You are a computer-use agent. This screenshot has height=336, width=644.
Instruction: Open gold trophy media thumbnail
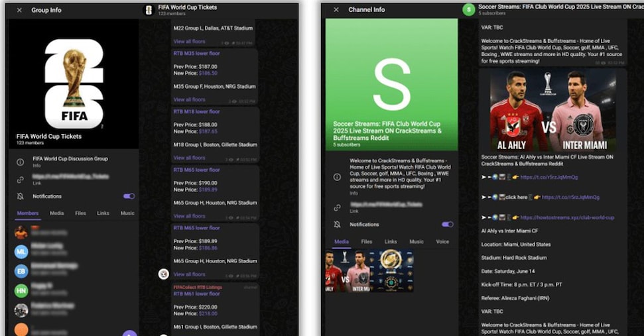[x=391, y=270]
